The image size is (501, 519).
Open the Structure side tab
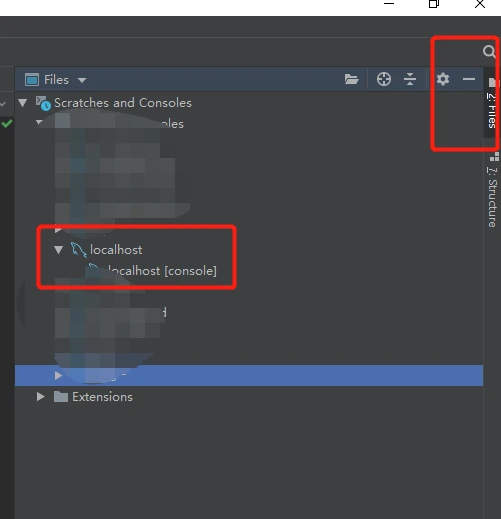point(492,192)
